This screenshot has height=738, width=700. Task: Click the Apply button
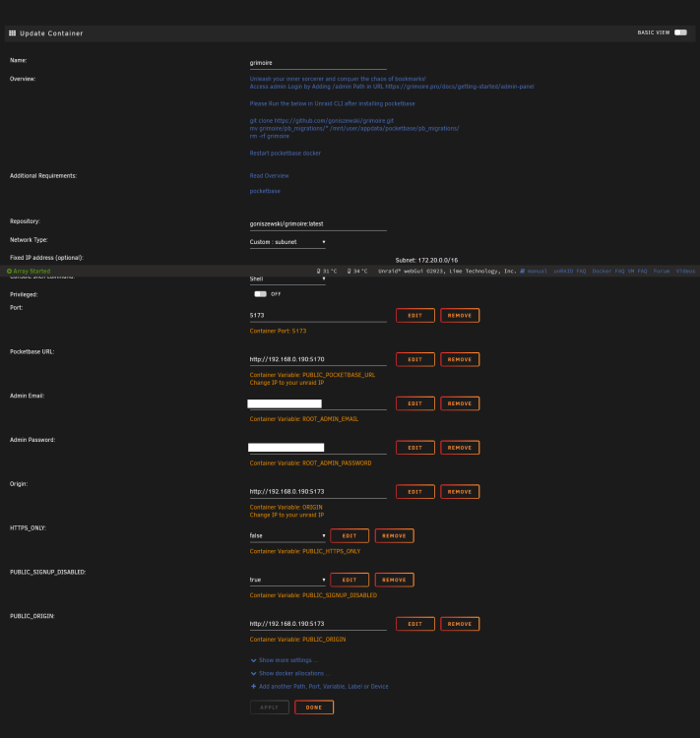[270, 707]
